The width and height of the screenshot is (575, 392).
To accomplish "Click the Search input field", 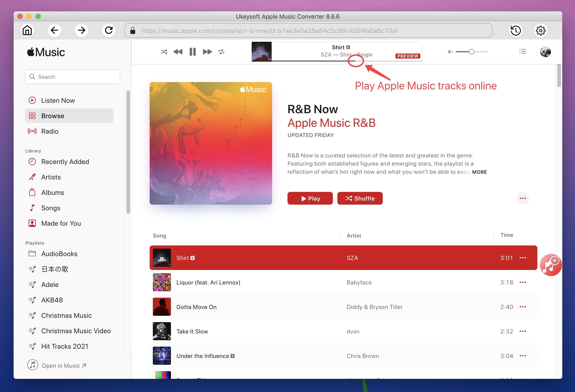I will point(73,77).
